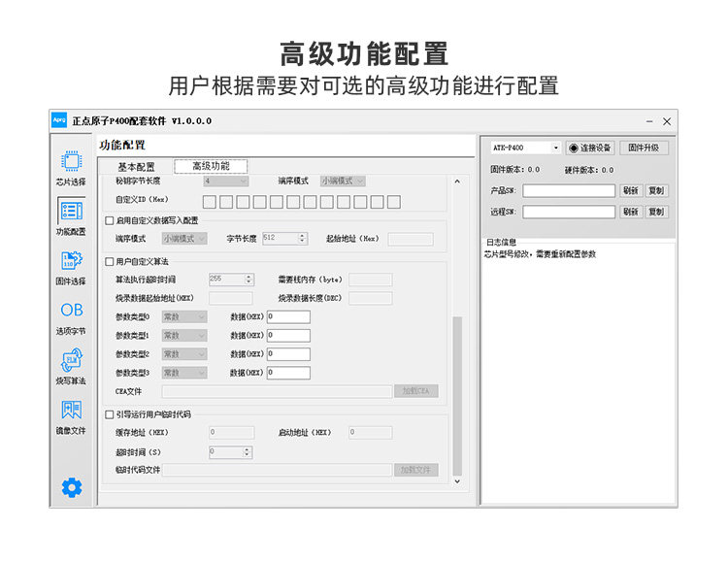Focus the 起始地址 (Hex) field
Image resolution: width=728 pixels, height=561 pixels.
pos(411,239)
